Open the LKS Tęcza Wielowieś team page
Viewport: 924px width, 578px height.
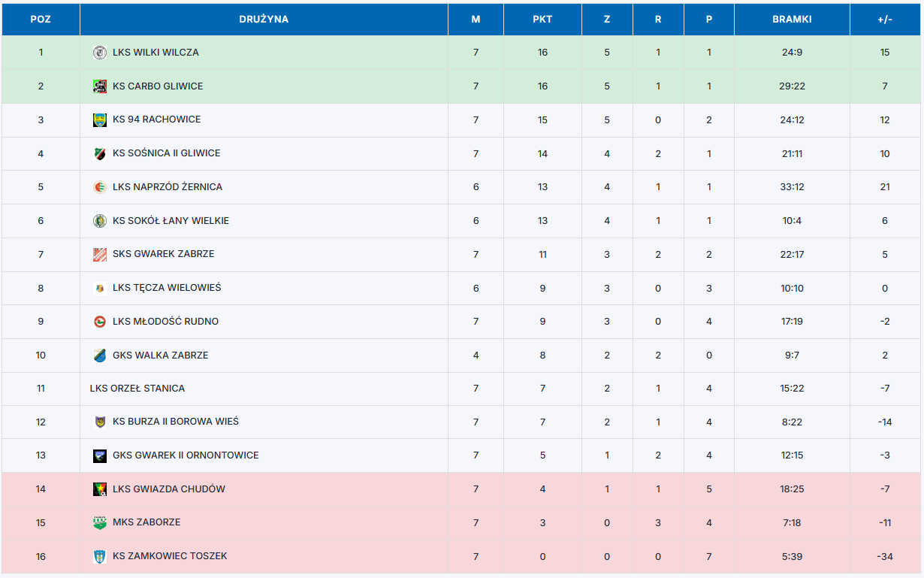[x=167, y=288]
